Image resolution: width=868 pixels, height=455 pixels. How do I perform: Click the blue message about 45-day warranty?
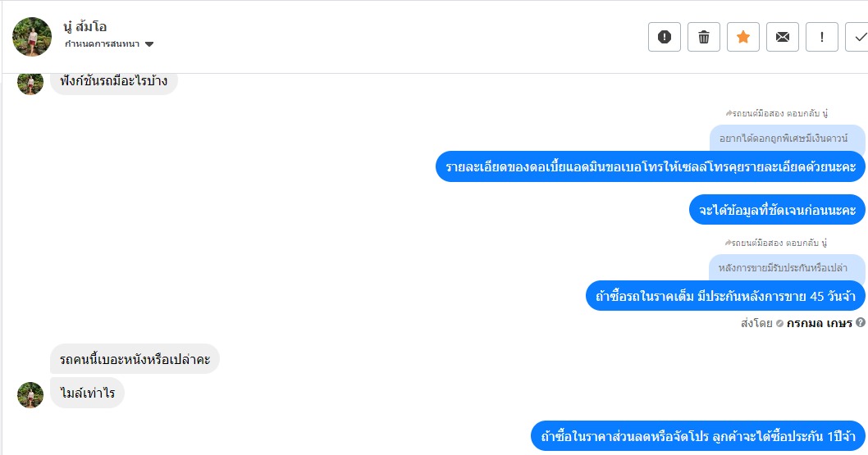(x=725, y=295)
